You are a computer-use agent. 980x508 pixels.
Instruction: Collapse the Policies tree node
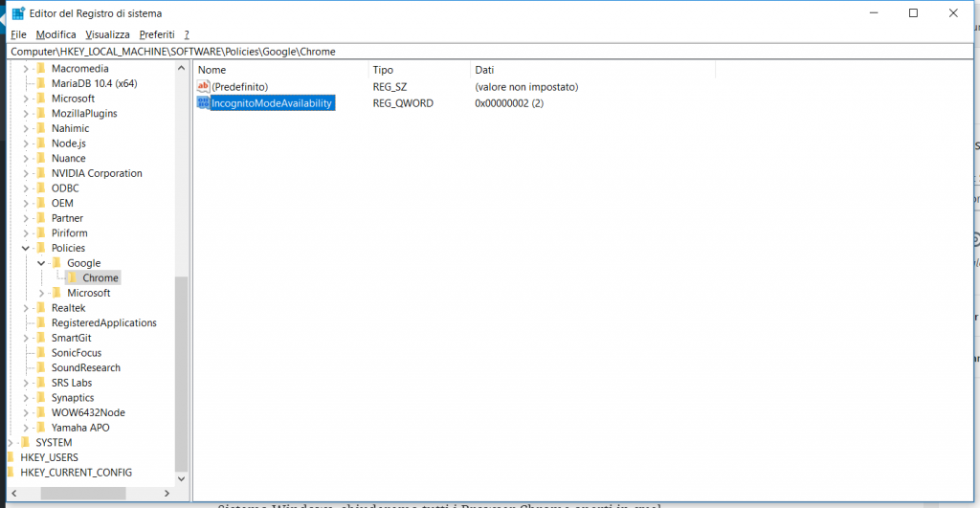[26, 248]
